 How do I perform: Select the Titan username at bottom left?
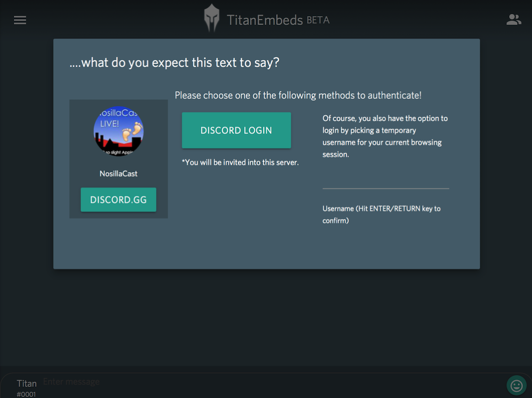tap(27, 384)
